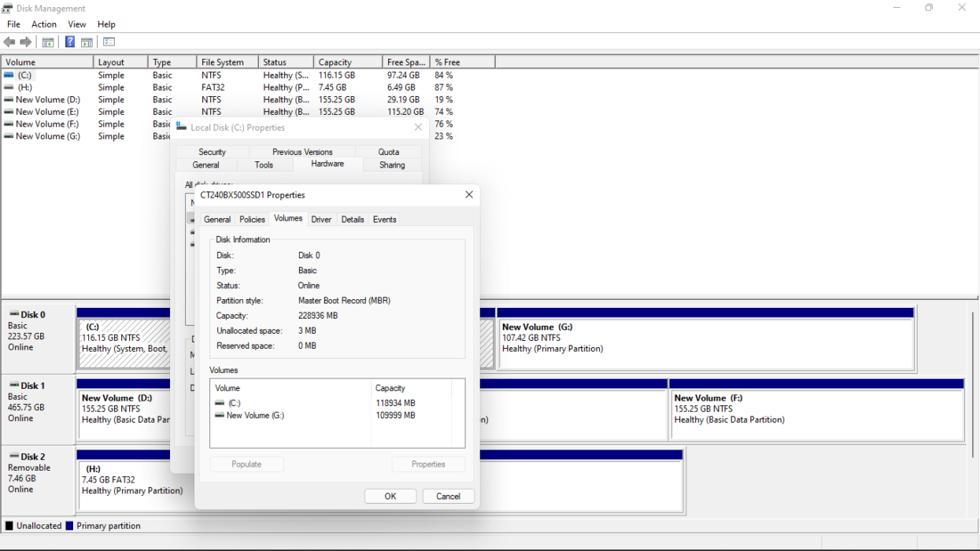Open the Driver tab
The image size is (980, 551).
[x=321, y=220]
